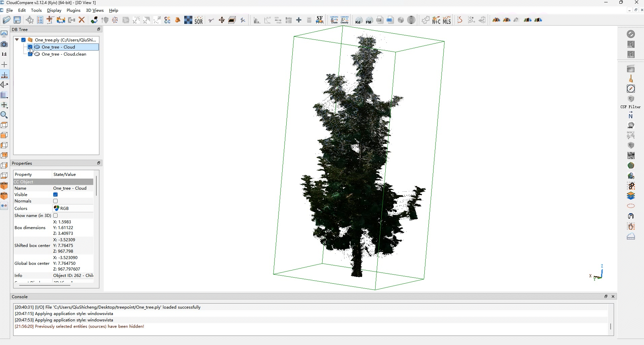Show the scalar field histogram icon
This screenshot has height=345, width=644.
pyautogui.click(x=257, y=20)
